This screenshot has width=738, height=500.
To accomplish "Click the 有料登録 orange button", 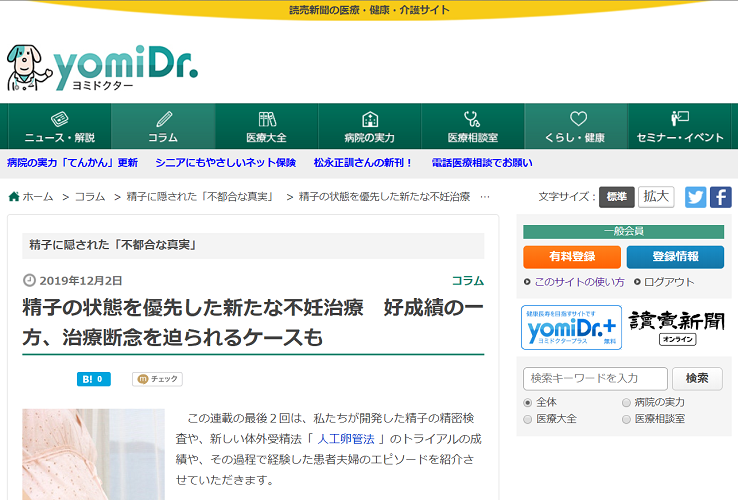I will pyautogui.click(x=572, y=257).
